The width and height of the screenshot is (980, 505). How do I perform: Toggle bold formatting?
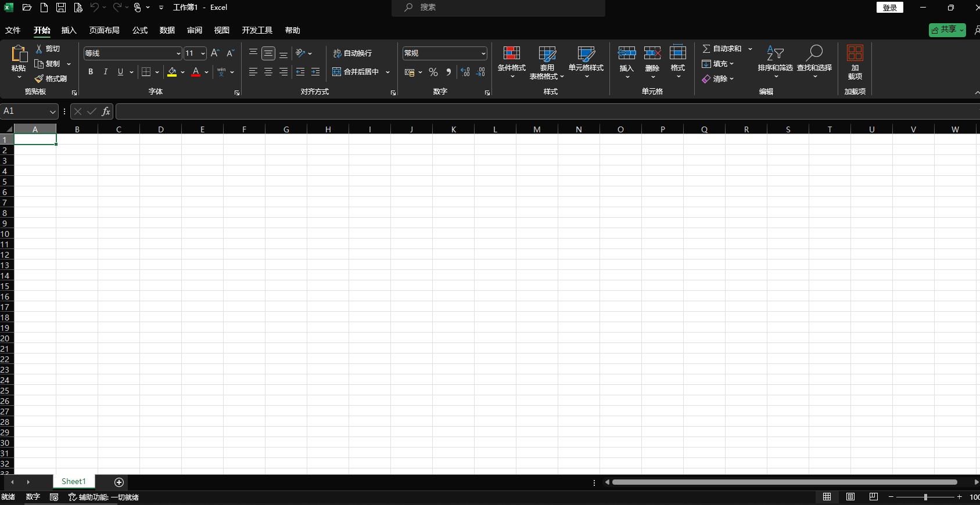(91, 72)
